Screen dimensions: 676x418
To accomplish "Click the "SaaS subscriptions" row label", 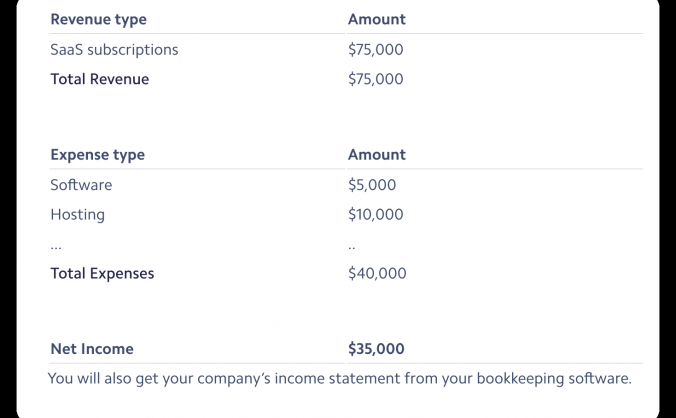I will click(x=114, y=49).
